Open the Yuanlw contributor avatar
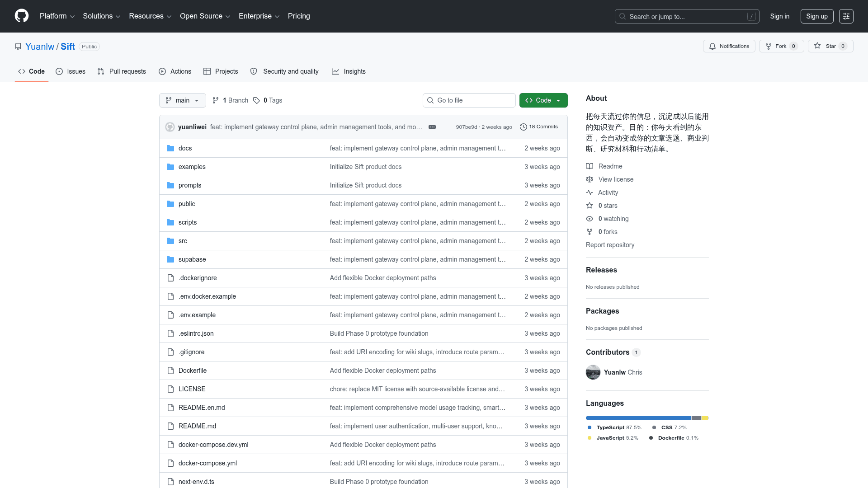Viewport: 868px width, 488px height. [x=593, y=372]
